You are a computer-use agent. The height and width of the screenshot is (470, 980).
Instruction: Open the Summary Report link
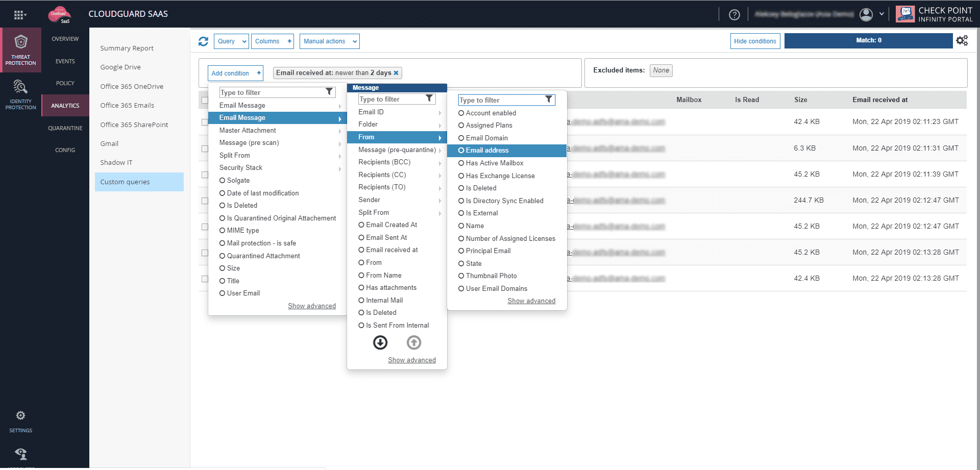127,48
